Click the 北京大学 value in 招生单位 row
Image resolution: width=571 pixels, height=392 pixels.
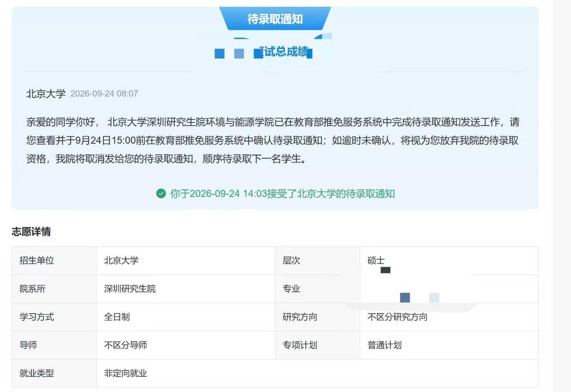[x=186, y=261]
